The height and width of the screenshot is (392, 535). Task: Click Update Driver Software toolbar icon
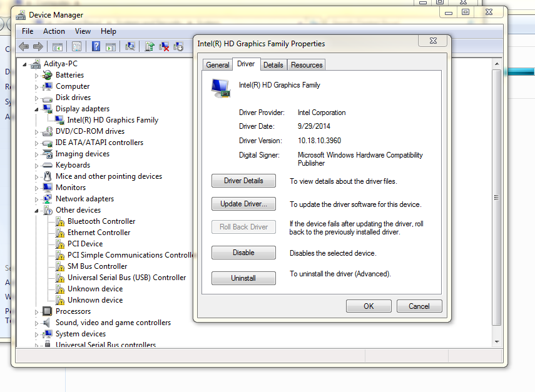(150, 46)
